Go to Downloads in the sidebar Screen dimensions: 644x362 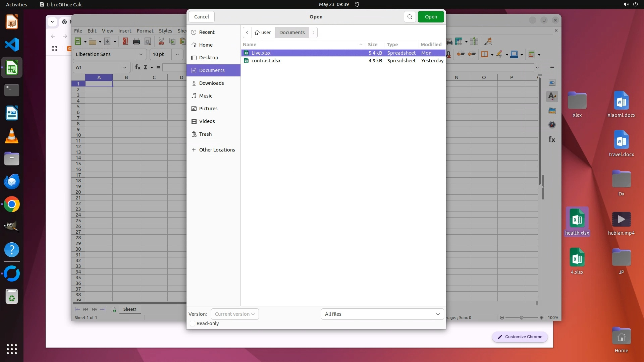tap(211, 83)
